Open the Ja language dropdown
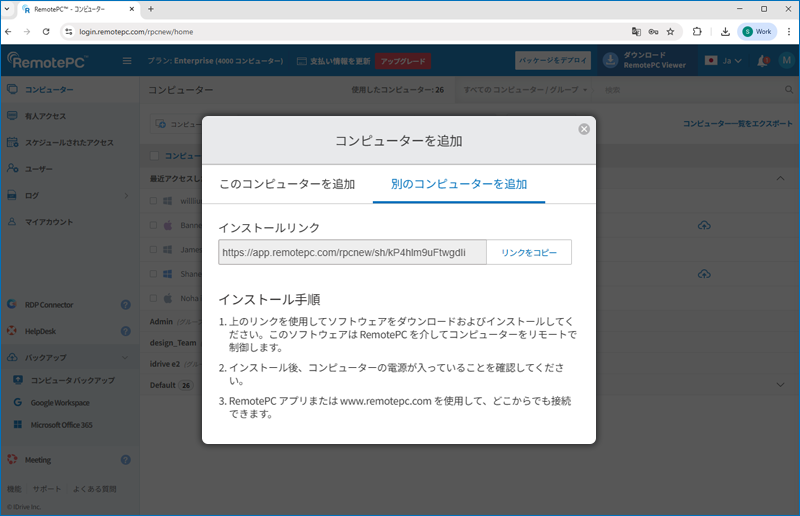This screenshot has width=800, height=516. [x=723, y=61]
